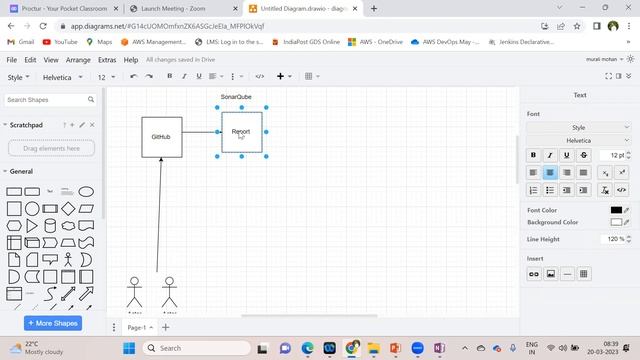Open text alignment dropdown in toolbar

coord(216,76)
